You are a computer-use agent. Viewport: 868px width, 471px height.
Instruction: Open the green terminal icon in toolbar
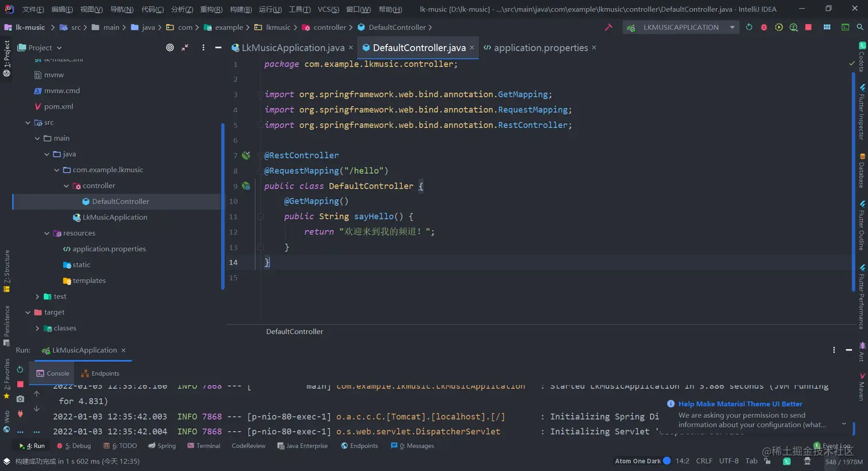tap(845, 27)
